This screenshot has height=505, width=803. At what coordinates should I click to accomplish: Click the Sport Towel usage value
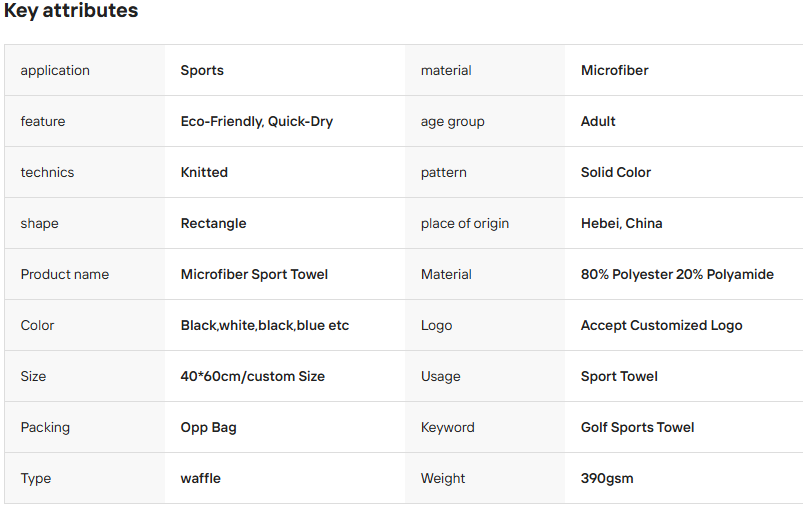pos(619,376)
